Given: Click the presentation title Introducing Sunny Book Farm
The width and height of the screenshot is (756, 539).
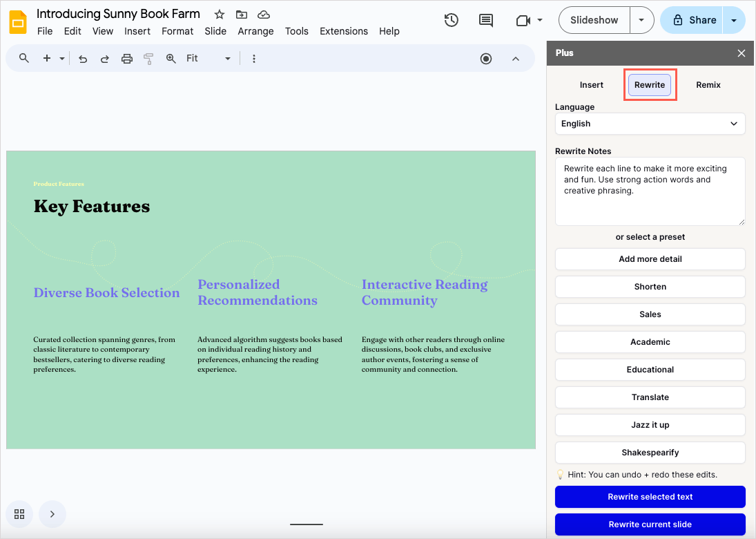Looking at the screenshot, I should coord(118,14).
